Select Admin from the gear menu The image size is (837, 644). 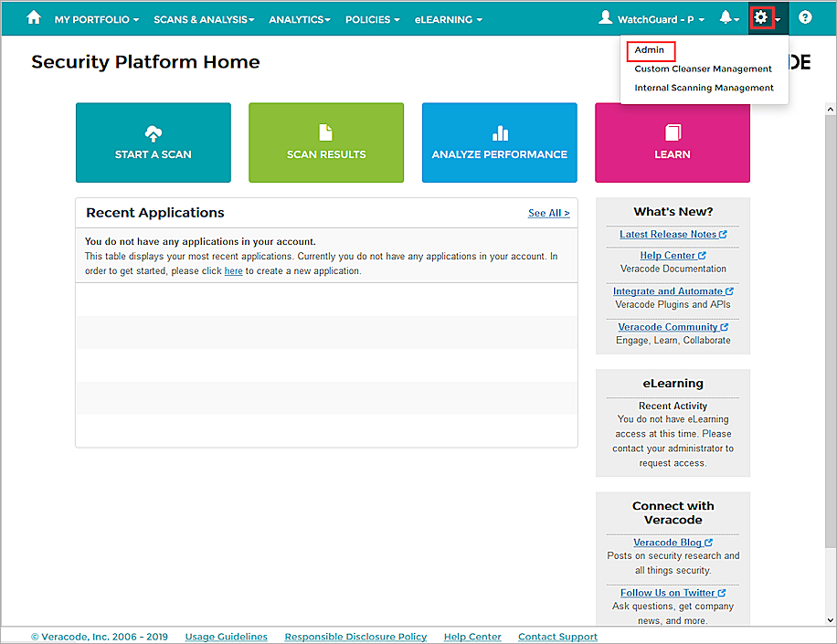[650, 50]
